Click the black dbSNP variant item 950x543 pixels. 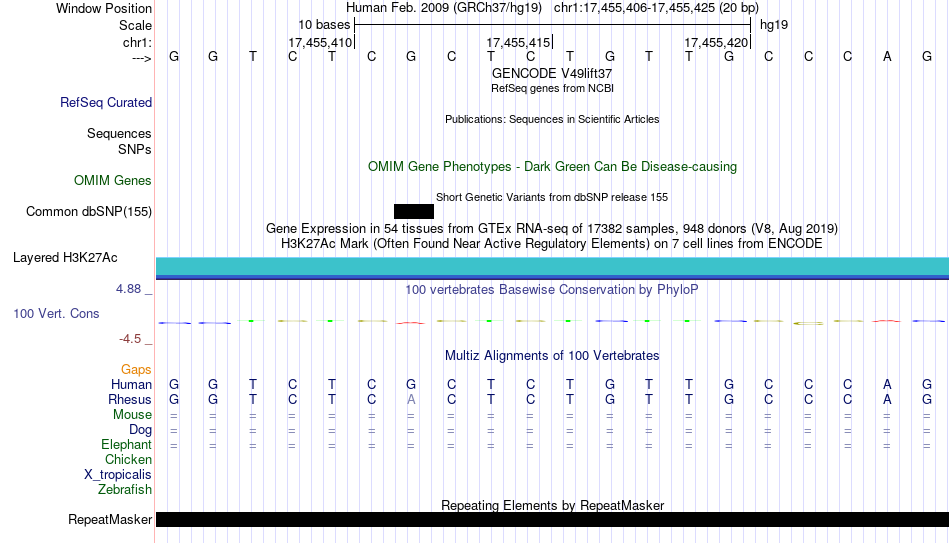tap(414, 212)
